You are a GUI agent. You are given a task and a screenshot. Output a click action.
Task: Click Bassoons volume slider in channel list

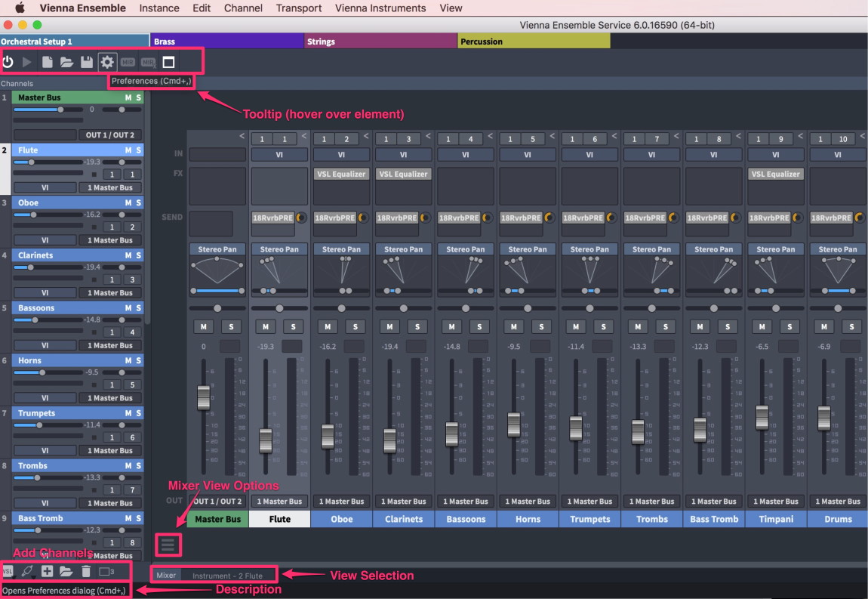(x=48, y=320)
